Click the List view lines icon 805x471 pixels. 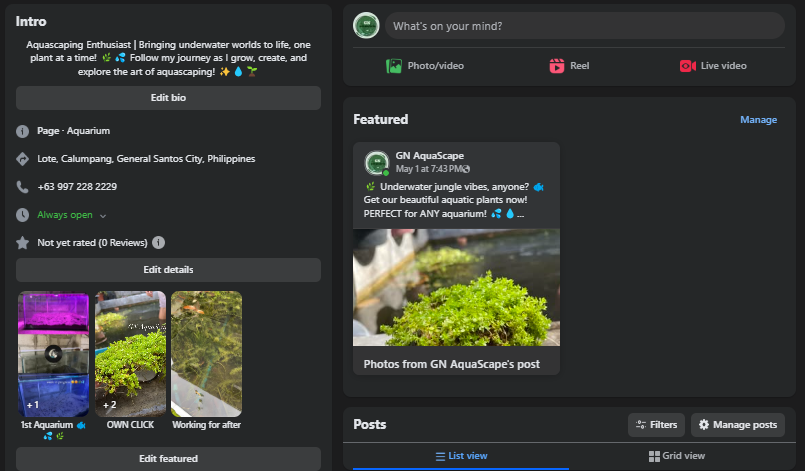440,456
